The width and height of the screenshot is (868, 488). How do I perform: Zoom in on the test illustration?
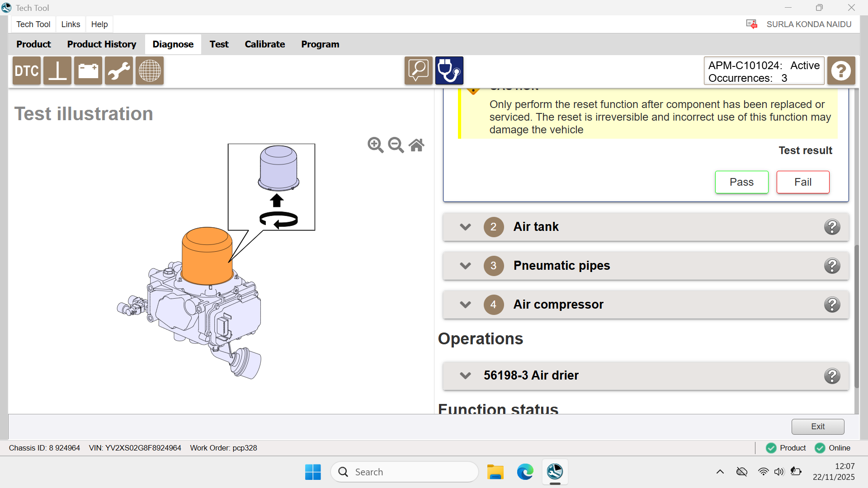376,145
